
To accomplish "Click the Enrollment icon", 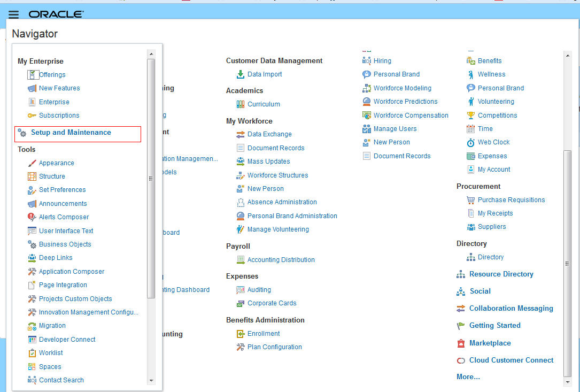I will [x=241, y=334].
